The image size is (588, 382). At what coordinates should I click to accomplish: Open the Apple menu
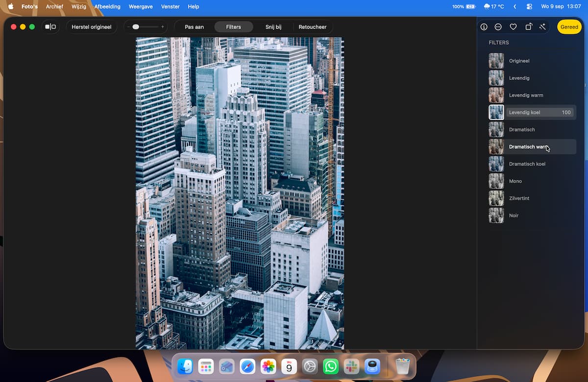click(11, 7)
